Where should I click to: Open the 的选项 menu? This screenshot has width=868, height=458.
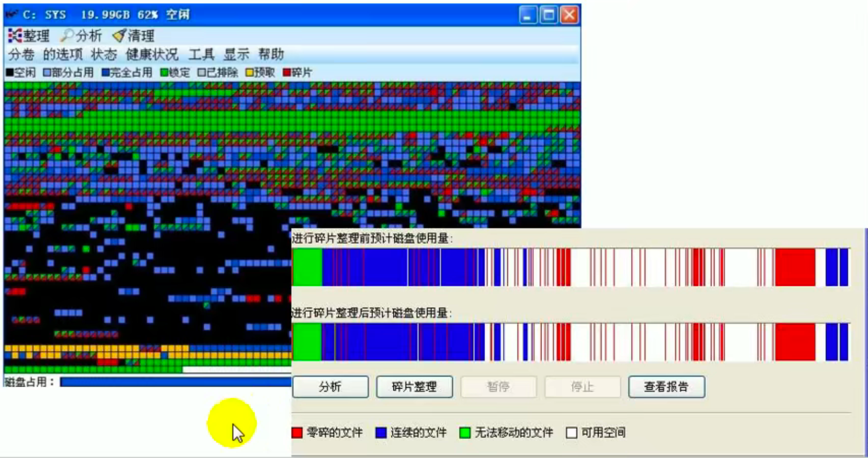click(62, 54)
